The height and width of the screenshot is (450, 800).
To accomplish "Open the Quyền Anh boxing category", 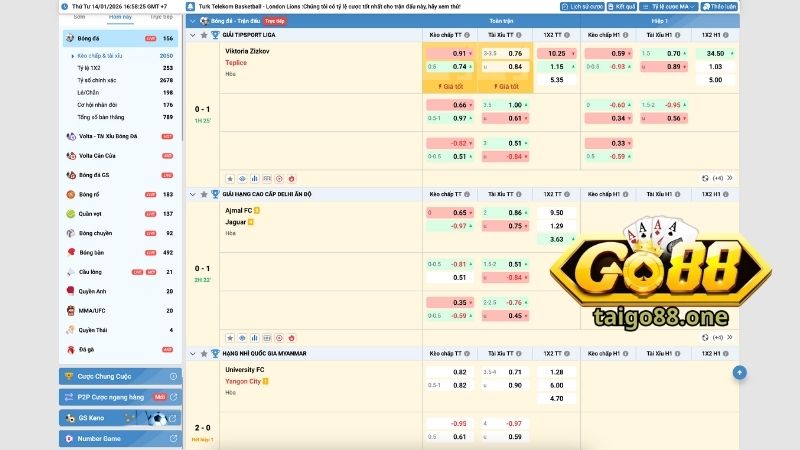I will [120, 291].
